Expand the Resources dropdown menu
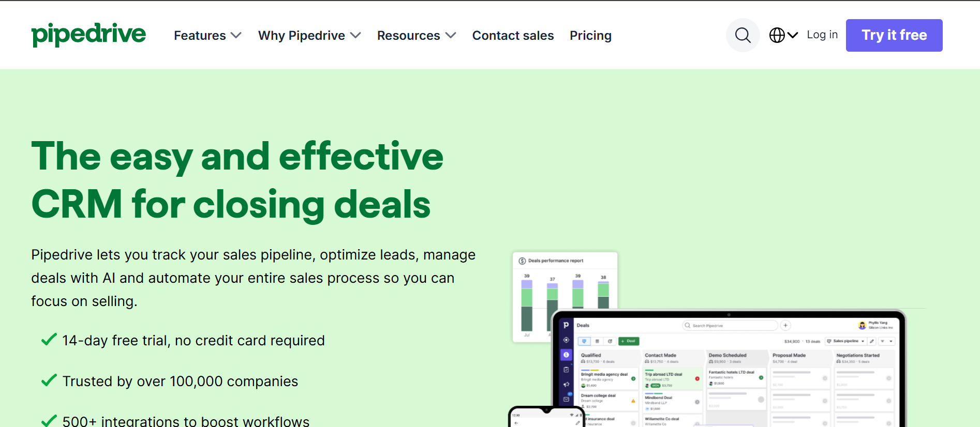Screen dimensions: 980x427 [x=417, y=35]
